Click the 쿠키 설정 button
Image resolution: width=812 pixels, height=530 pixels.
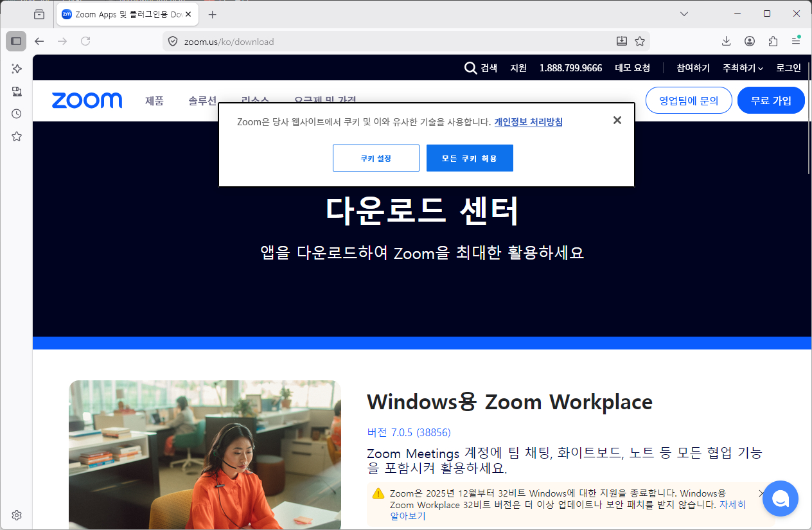376,158
